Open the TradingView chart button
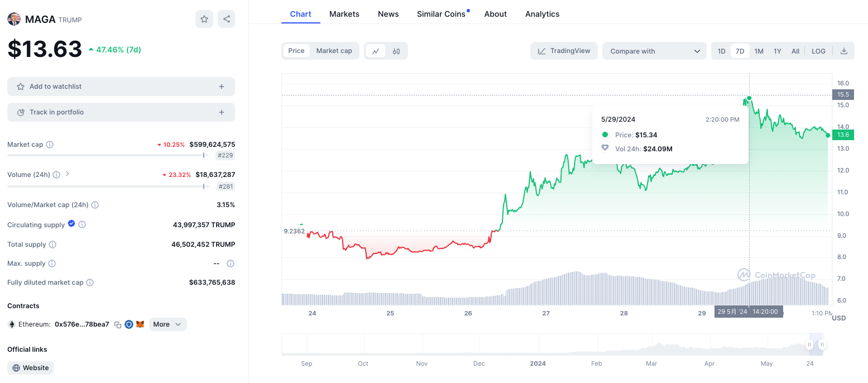The image size is (868, 383). [564, 51]
